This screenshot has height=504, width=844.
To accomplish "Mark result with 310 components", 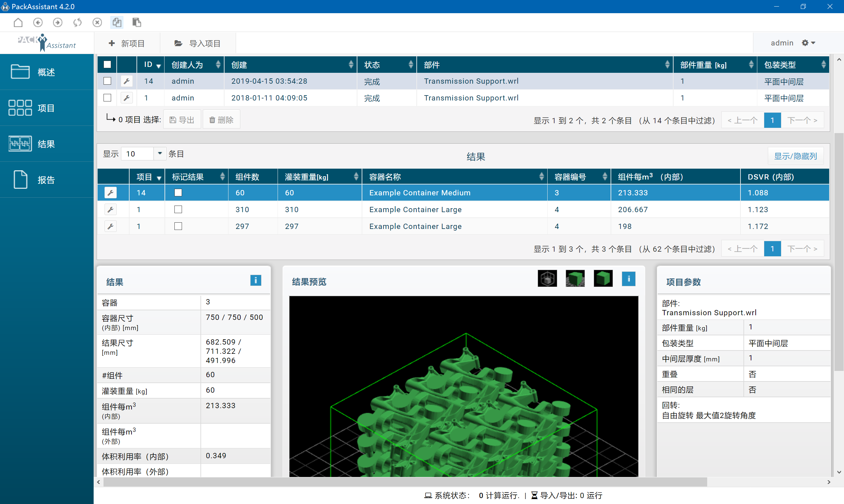I will click(178, 210).
